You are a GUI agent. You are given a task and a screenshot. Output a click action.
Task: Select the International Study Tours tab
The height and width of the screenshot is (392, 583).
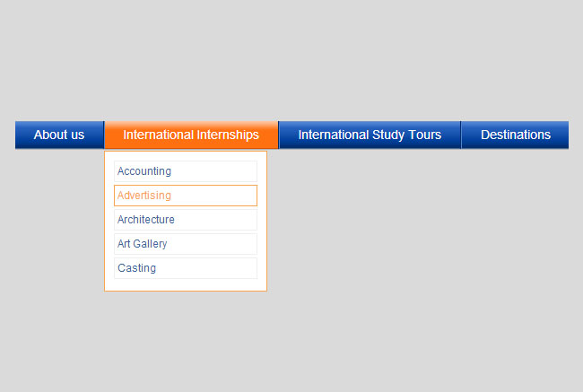pyautogui.click(x=370, y=135)
